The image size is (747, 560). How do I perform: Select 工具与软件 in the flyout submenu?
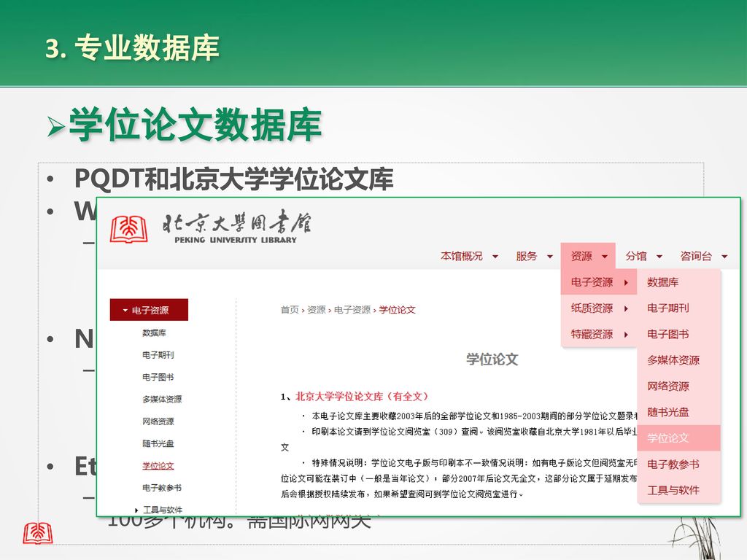tap(678, 490)
